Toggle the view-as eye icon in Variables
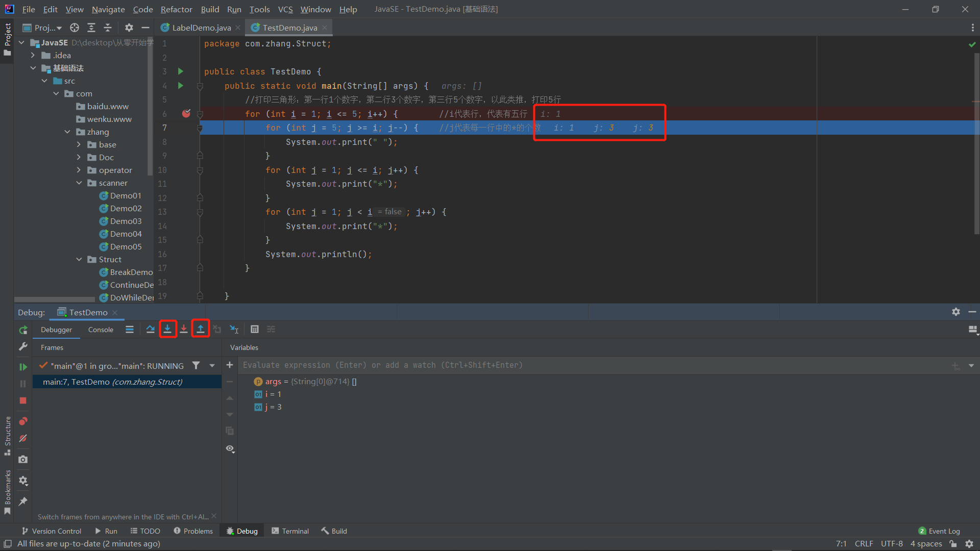This screenshot has height=551, width=980. pos(230,449)
